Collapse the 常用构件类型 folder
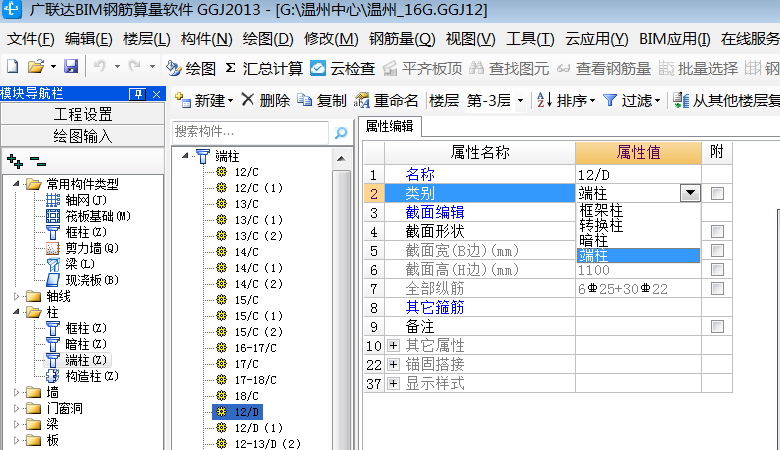780x450 pixels. 16,184
